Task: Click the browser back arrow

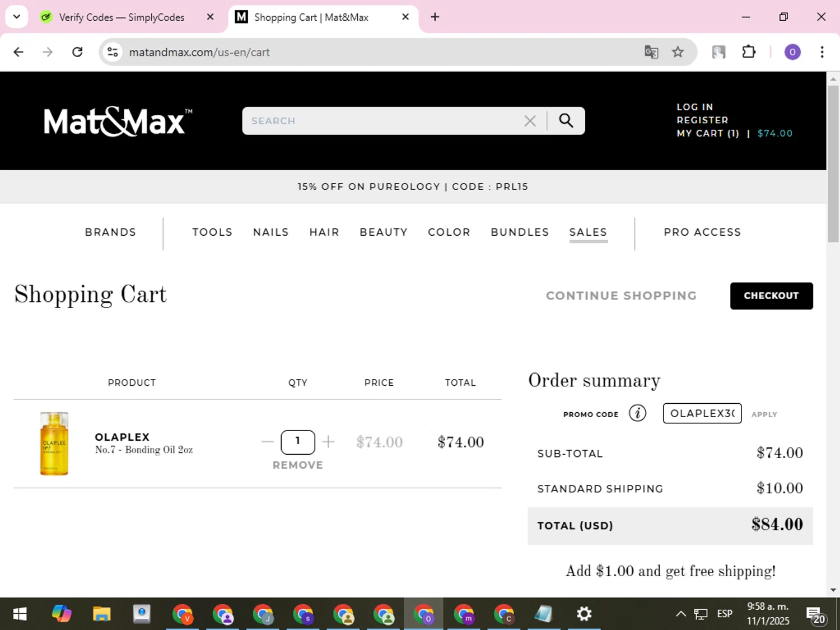Action: (18, 52)
